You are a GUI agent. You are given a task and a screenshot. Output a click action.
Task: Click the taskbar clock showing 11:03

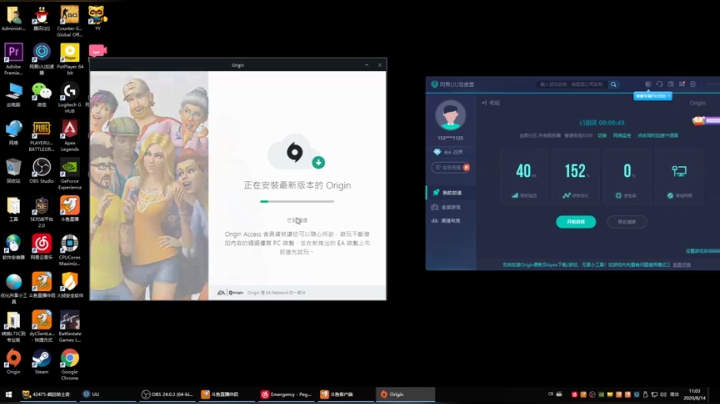(694, 394)
